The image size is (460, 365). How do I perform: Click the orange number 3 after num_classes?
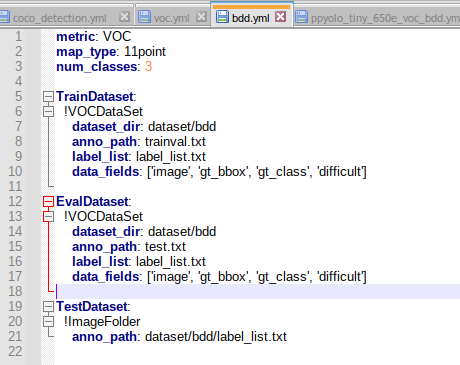[148, 67]
